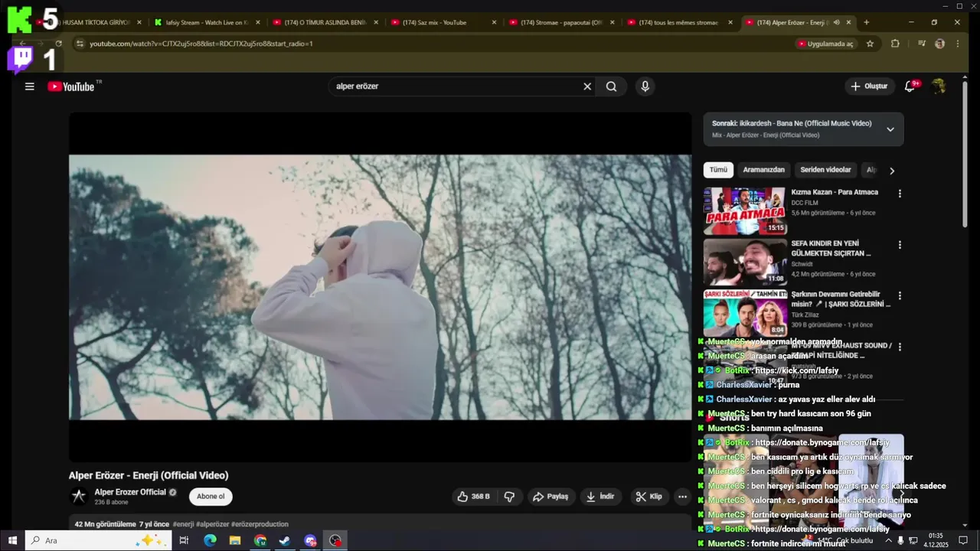Image resolution: width=980 pixels, height=551 pixels.
Task: Open Discord from the taskbar
Action: pos(310,540)
